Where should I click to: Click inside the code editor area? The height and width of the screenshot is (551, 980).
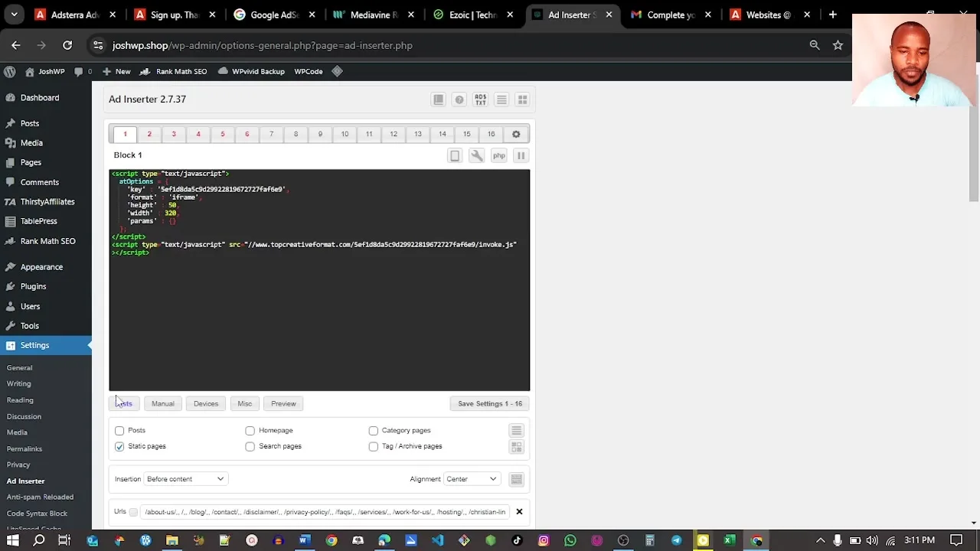pos(319,280)
